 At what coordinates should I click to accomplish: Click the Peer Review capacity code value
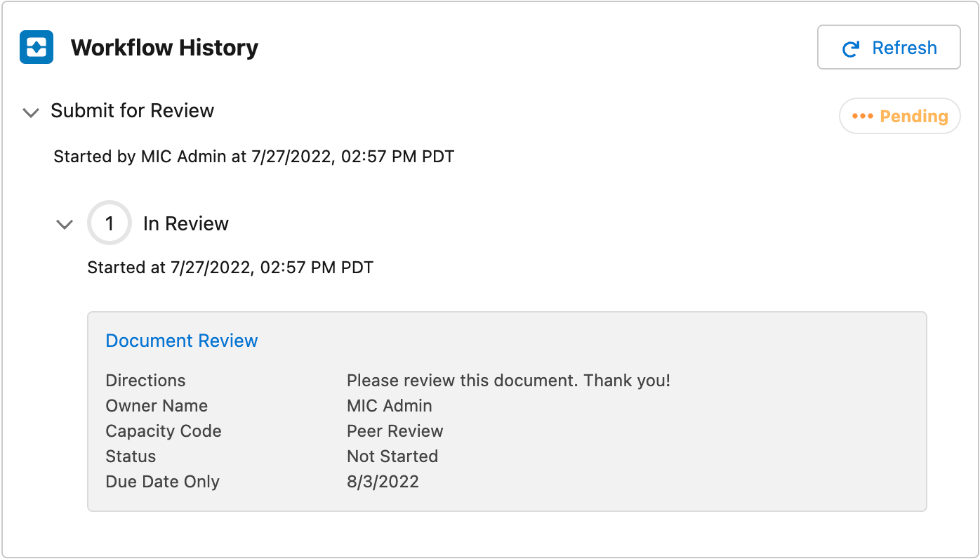pyautogui.click(x=395, y=431)
